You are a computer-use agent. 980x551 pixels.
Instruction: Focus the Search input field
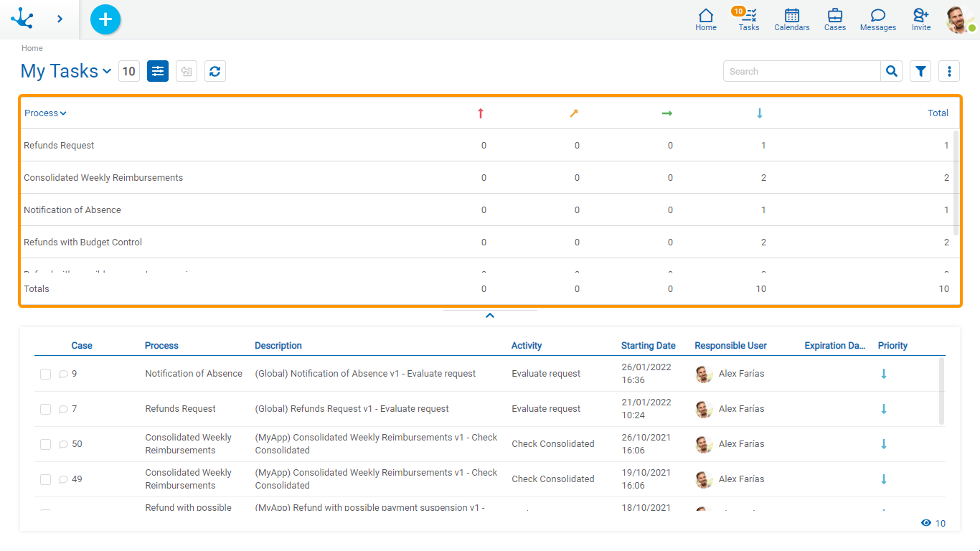click(x=802, y=71)
